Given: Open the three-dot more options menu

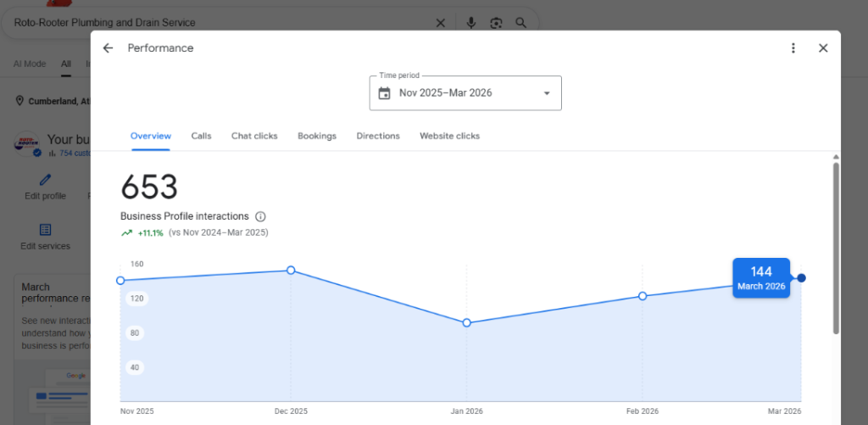Looking at the screenshot, I should 793,48.
